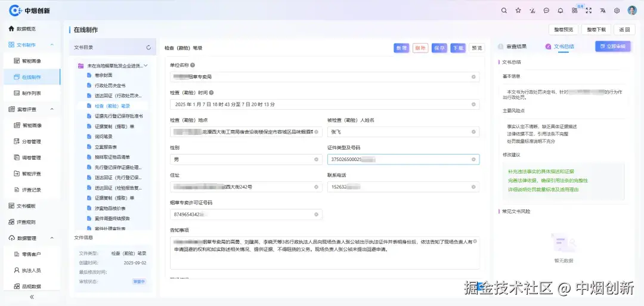Click into the 告知事项 text area
The height and width of the screenshot is (306, 644).
coord(324,253)
